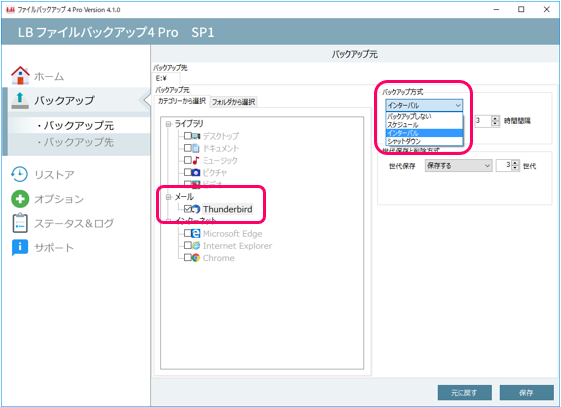
Task: Click the ドキュメント file icon
Action: (x=196, y=148)
